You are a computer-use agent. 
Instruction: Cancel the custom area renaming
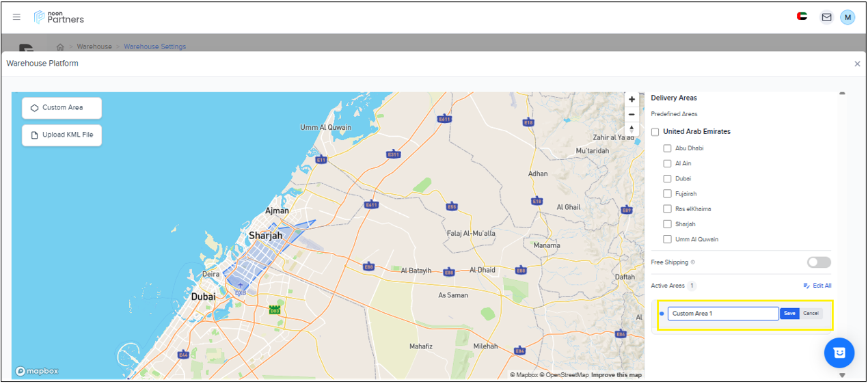point(811,314)
